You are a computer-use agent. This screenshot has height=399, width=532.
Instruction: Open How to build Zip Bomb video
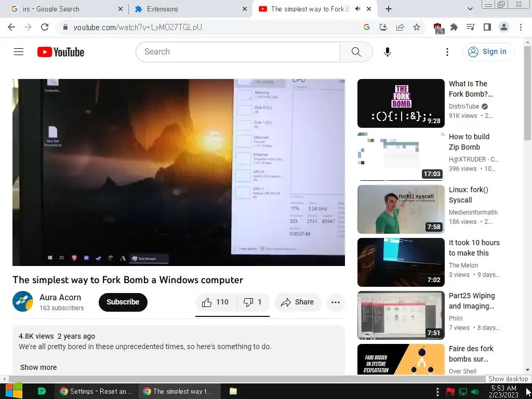(469, 142)
